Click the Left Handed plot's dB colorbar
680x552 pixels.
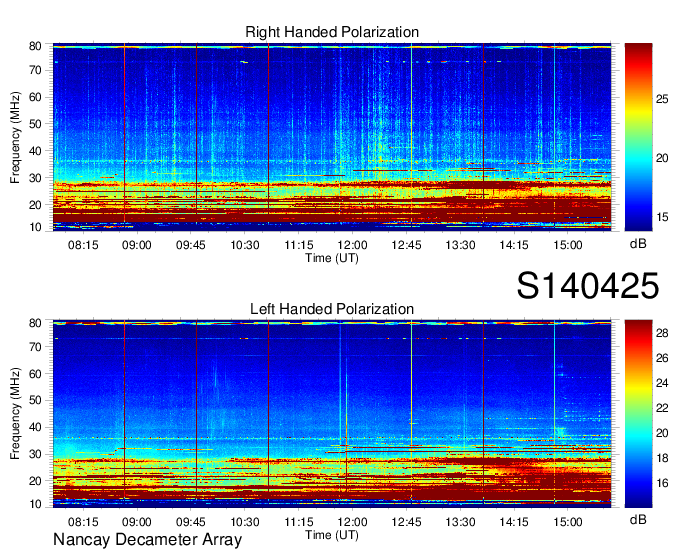tap(638, 414)
